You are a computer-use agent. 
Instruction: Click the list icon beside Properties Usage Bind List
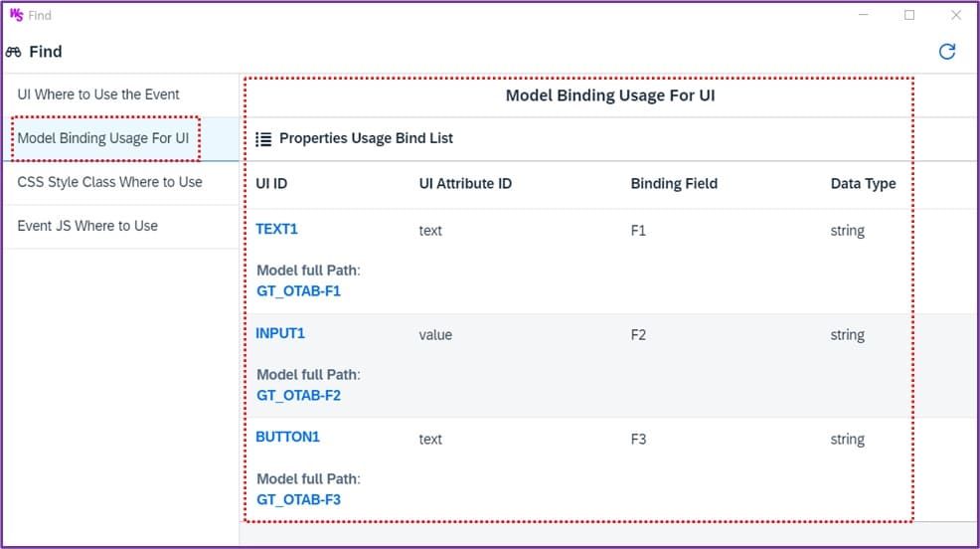(x=263, y=139)
